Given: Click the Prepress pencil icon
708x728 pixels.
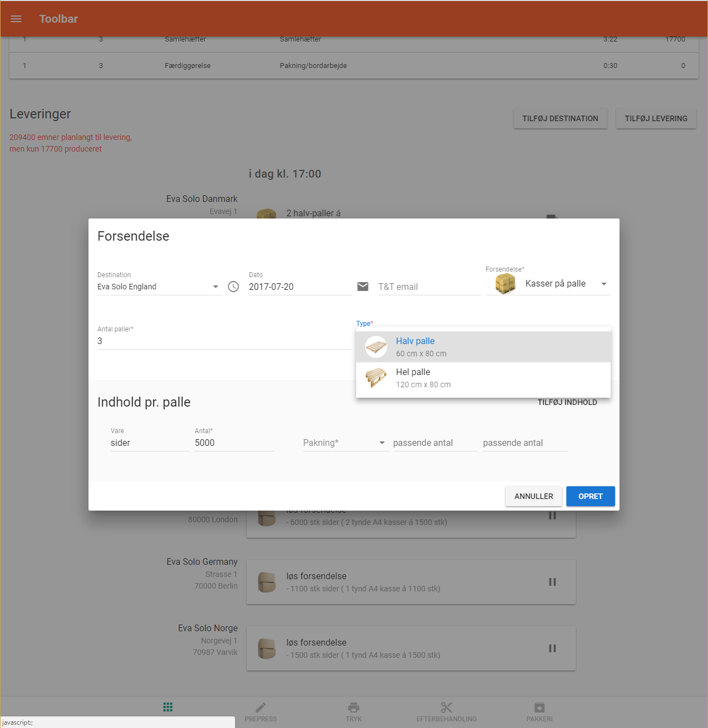Looking at the screenshot, I should pyautogui.click(x=261, y=707).
